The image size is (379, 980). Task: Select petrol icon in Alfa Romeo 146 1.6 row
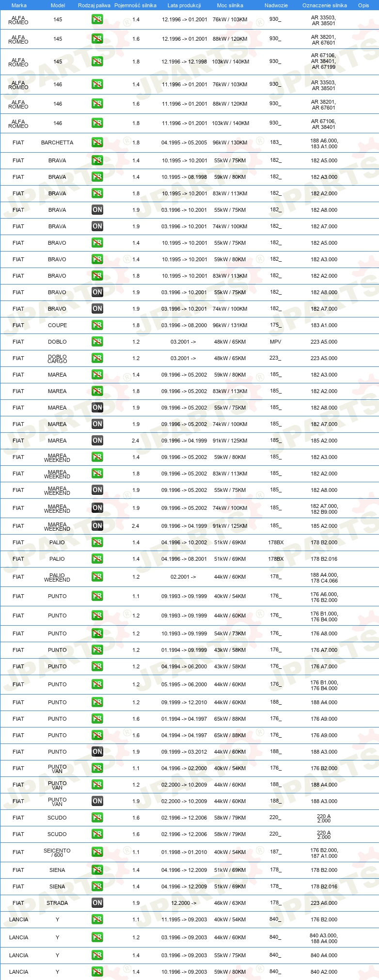pos(97,104)
